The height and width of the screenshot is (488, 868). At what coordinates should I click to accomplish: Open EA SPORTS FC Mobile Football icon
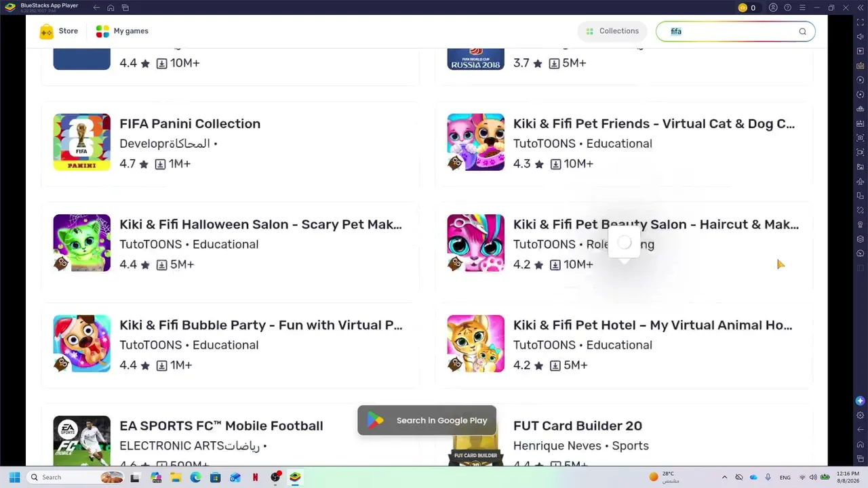[x=82, y=441]
